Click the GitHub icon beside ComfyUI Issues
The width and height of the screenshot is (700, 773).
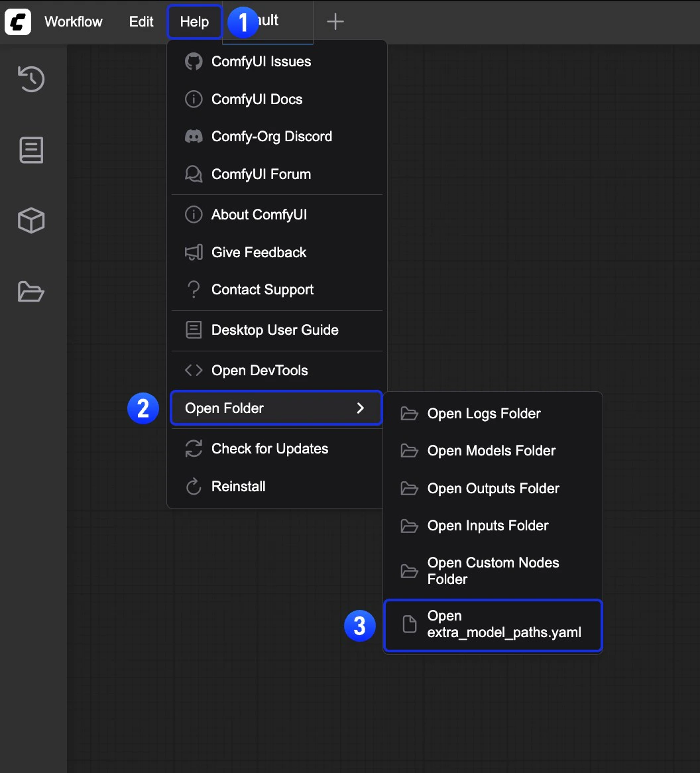(x=194, y=62)
